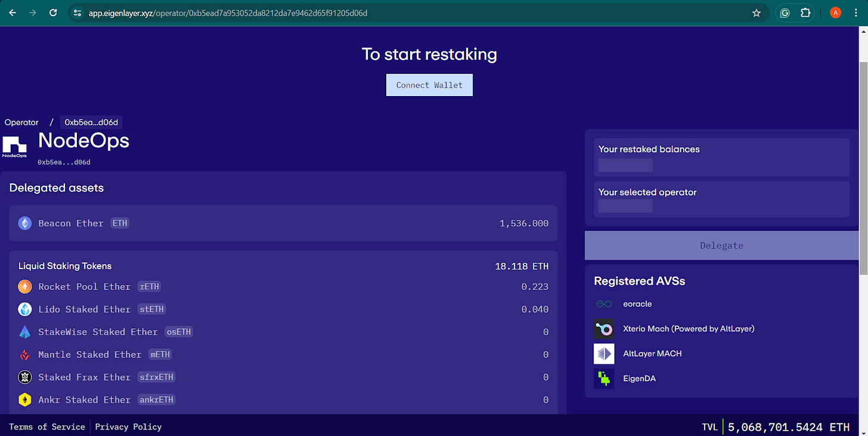The width and height of the screenshot is (868, 436).
Task: Click the Mantle Staked Ether icon
Action: (24, 355)
